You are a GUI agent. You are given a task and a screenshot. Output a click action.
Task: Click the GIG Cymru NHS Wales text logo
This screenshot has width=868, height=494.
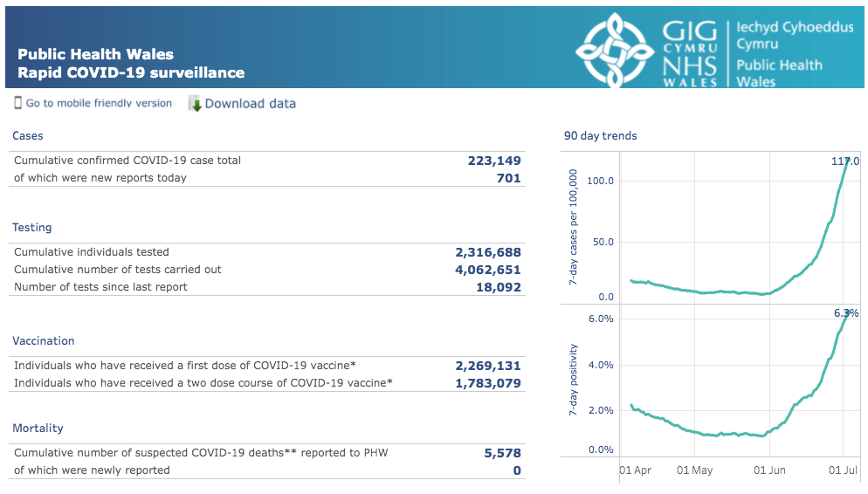pos(690,53)
